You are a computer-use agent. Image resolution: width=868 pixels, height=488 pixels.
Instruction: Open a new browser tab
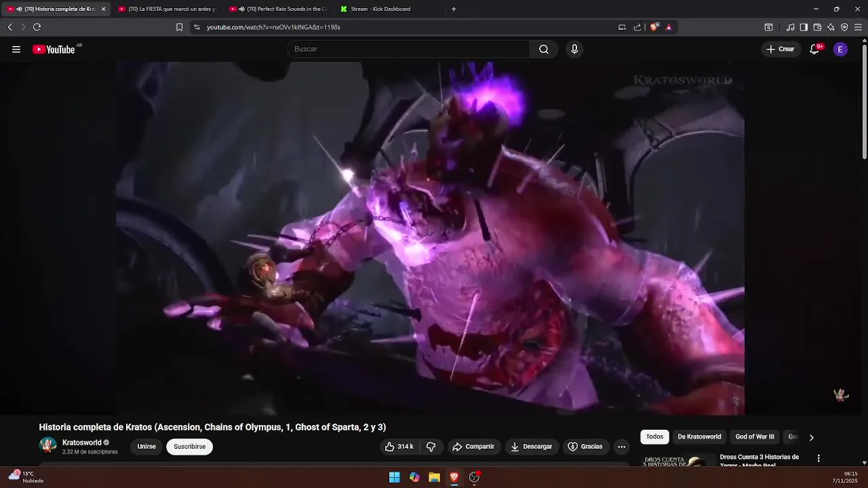pos(454,9)
